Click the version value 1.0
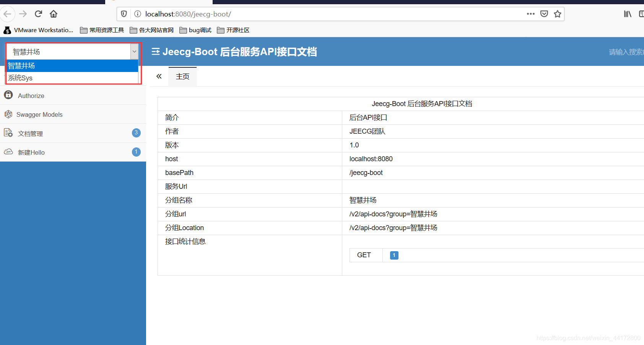Viewport: 644px width, 345px height. click(x=354, y=145)
